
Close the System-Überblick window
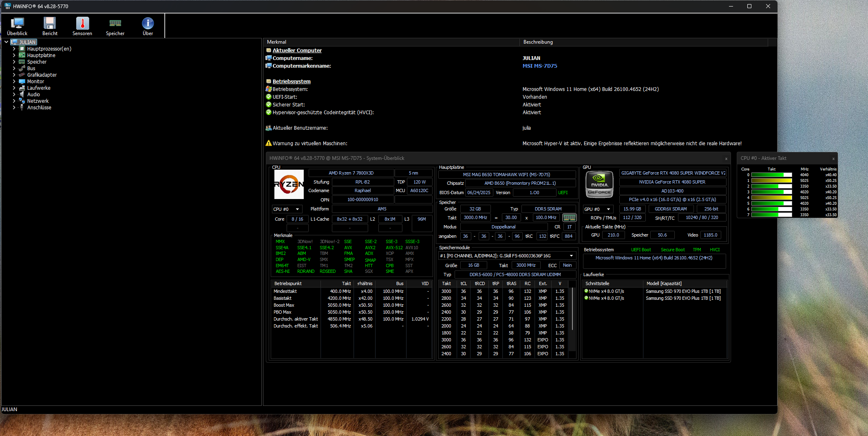click(x=726, y=158)
